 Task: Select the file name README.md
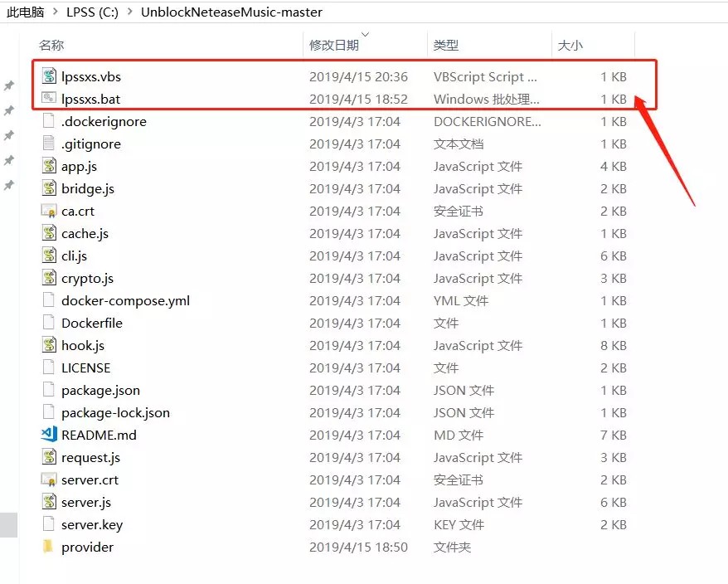99,435
